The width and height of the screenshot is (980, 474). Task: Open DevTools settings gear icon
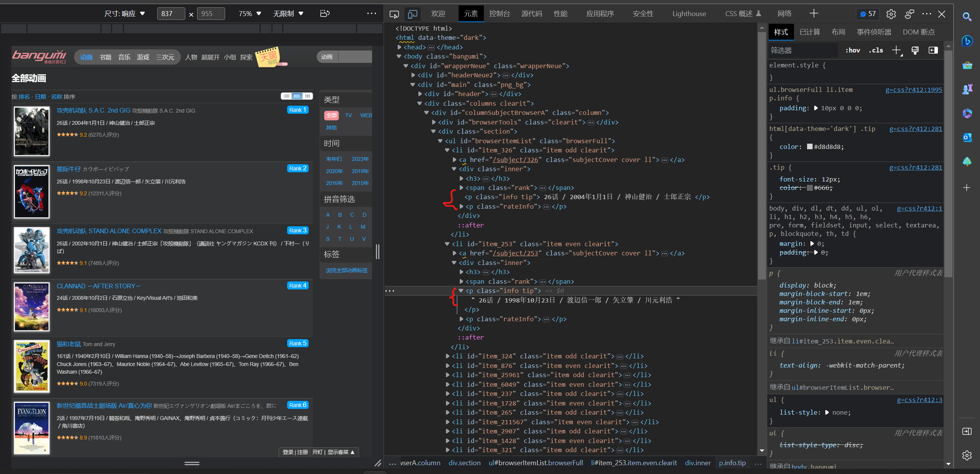click(891, 14)
